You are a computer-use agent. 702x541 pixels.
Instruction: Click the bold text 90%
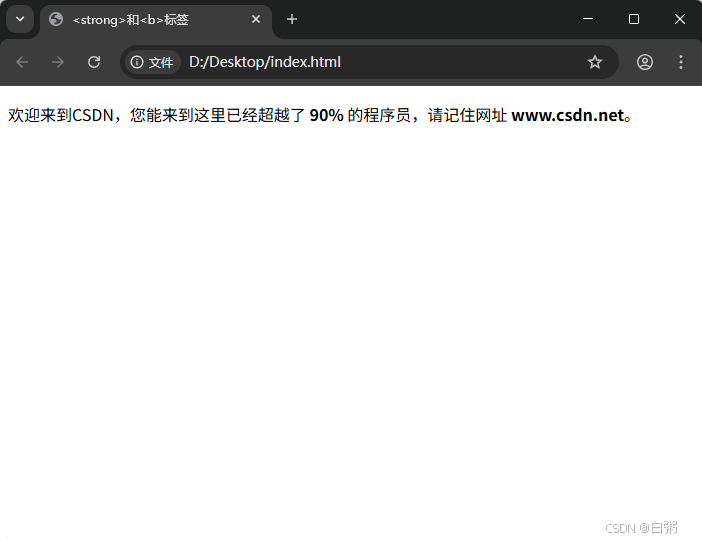pos(326,116)
